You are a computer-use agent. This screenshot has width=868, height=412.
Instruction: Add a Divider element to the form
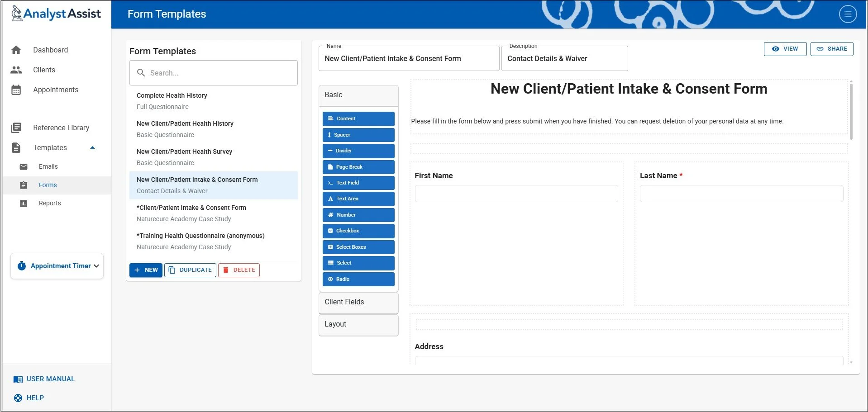click(x=358, y=151)
